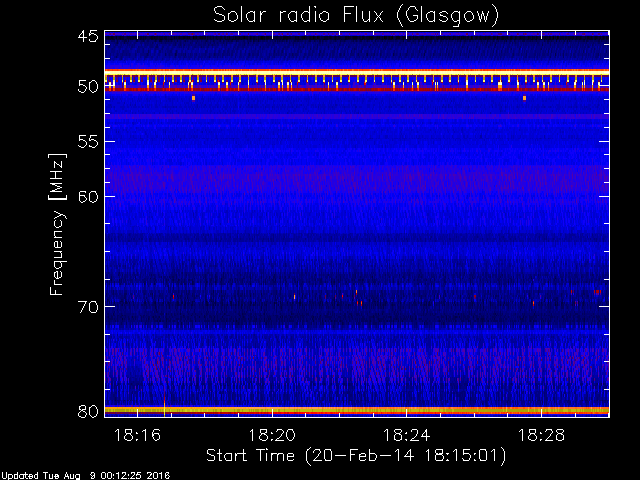Click the bright yellow band near 80 MHz
This screenshot has height=480, width=640.
(x=357, y=410)
